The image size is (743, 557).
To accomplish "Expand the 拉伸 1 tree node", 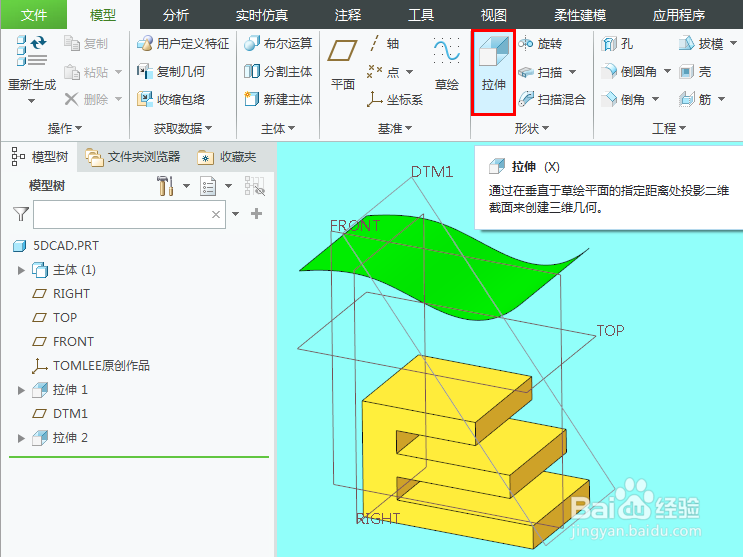I will 21,390.
